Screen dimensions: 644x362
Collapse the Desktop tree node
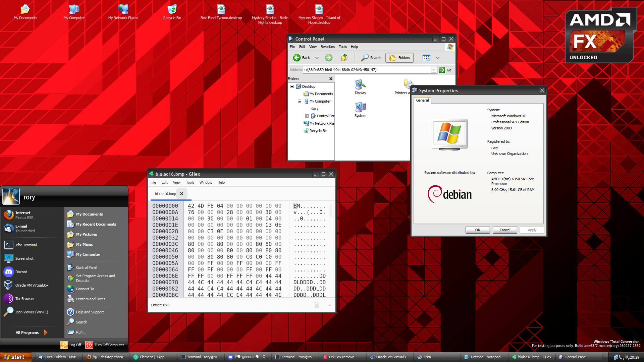tap(292, 86)
